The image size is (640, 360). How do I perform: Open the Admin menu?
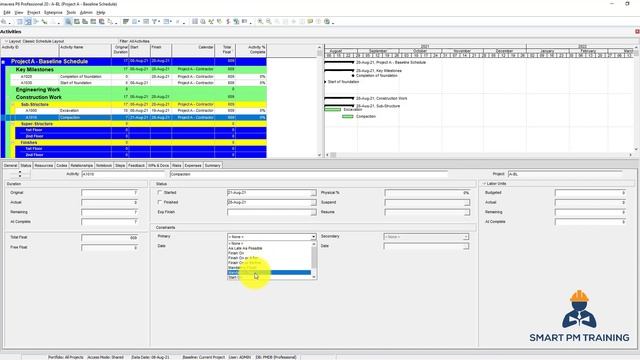pyautogui.click(x=86, y=13)
